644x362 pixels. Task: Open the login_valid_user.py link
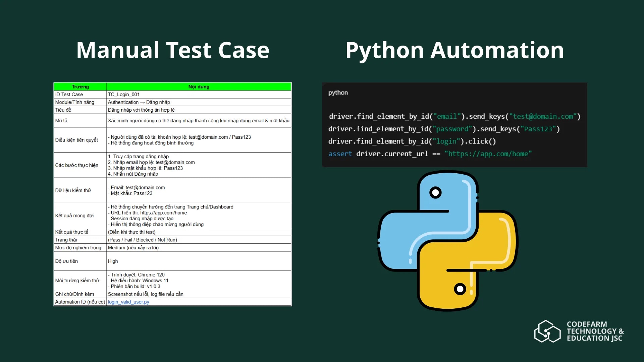(128, 302)
